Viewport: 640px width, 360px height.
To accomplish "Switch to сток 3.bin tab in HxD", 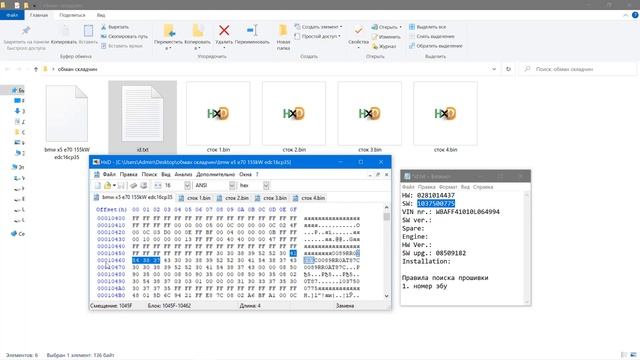I will pyautogui.click(x=271, y=198).
